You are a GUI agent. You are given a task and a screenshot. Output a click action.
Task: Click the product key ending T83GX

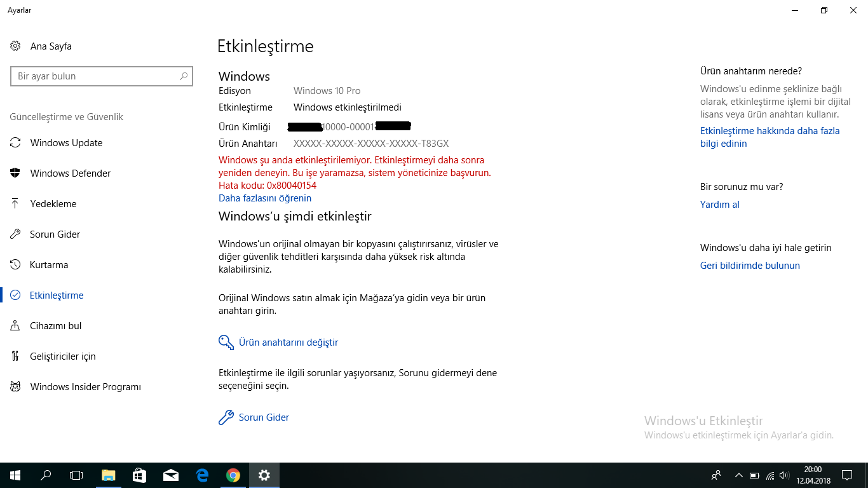point(371,144)
